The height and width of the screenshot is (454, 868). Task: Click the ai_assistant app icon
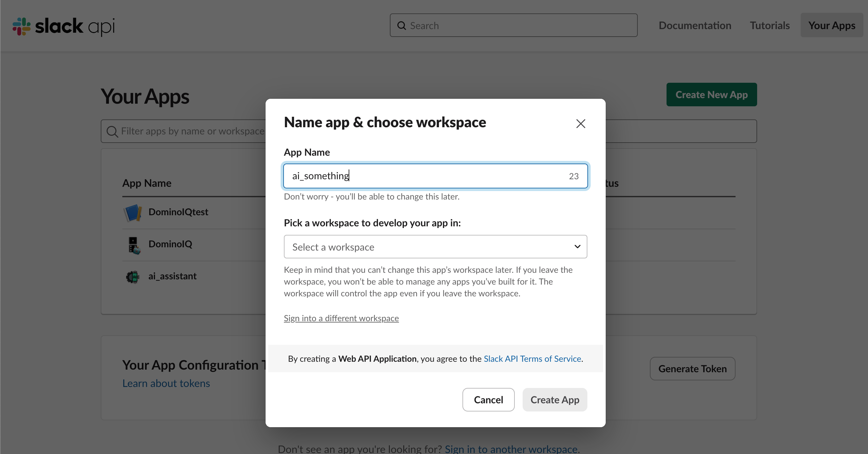click(x=133, y=277)
